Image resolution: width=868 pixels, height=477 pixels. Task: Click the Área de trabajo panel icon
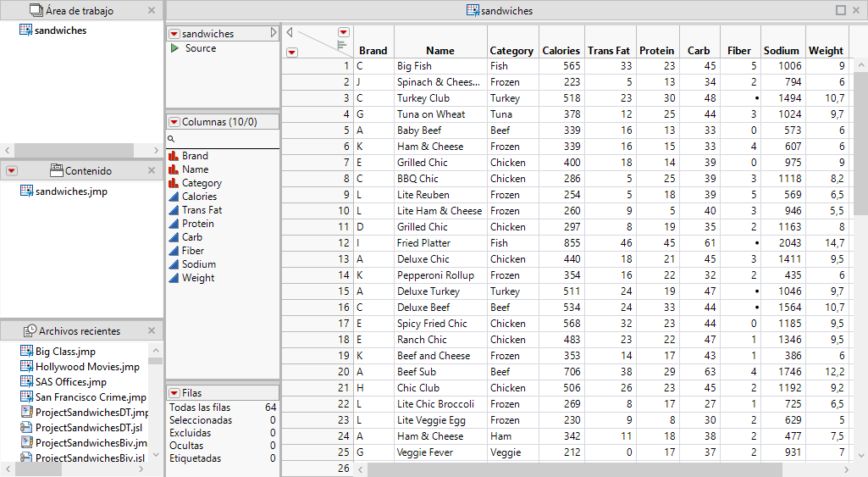tap(36, 10)
